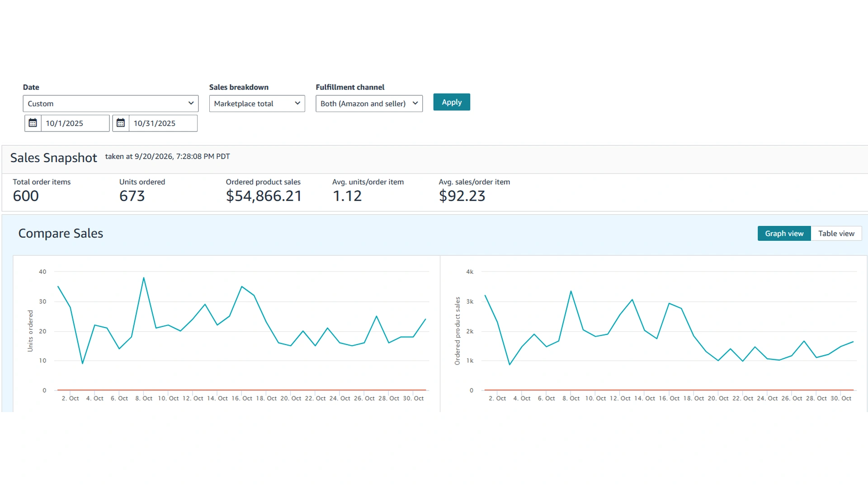Viewport: 868px width, 488px height.
Task: Open the end date calendar icon
Action: [x=121, y=123]
